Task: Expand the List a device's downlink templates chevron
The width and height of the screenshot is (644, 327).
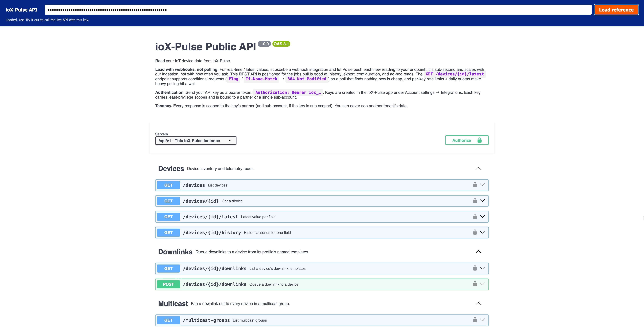Action: [x=483, y=268]
